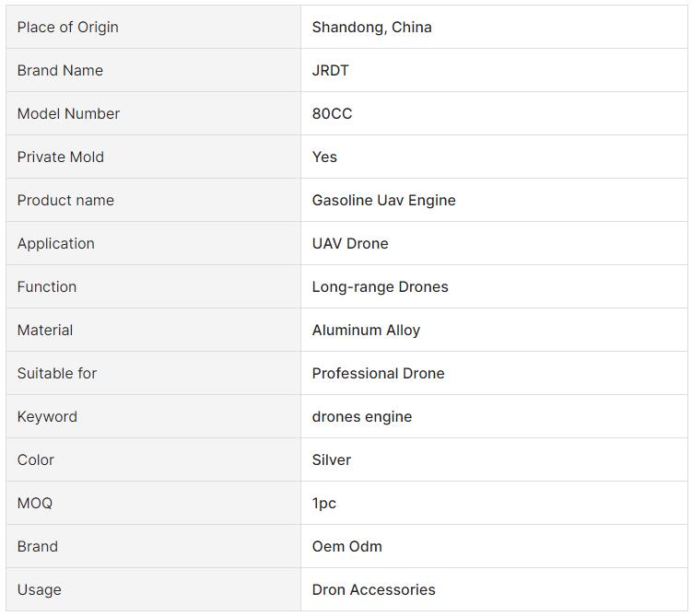Click the 'Gasoline Uav Engine' text
Viewport: 692px width, 616px height.
383,200
